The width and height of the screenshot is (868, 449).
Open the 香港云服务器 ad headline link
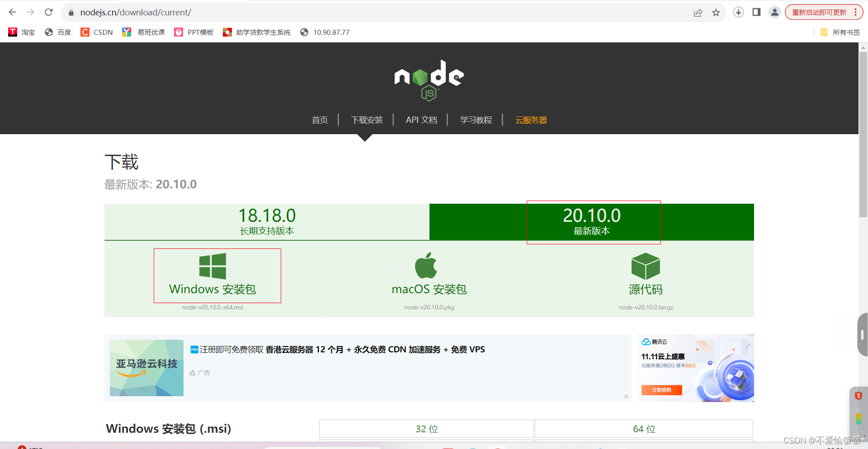click(342, 349)
